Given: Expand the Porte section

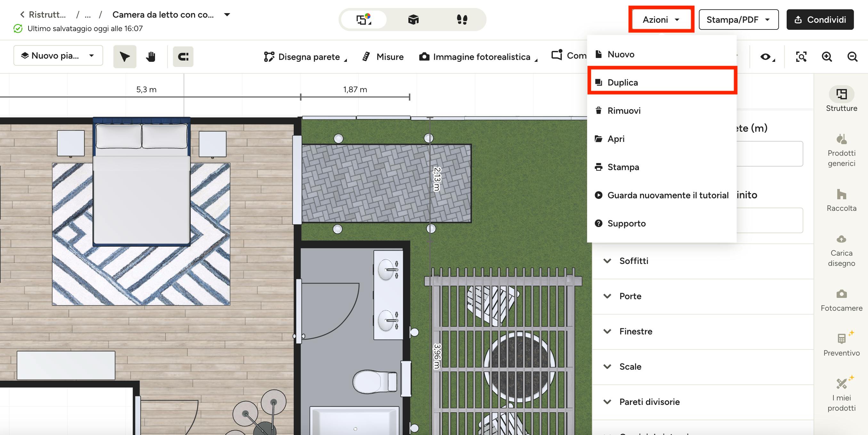Looking at the screenshot, I should [x=702, y=296].
